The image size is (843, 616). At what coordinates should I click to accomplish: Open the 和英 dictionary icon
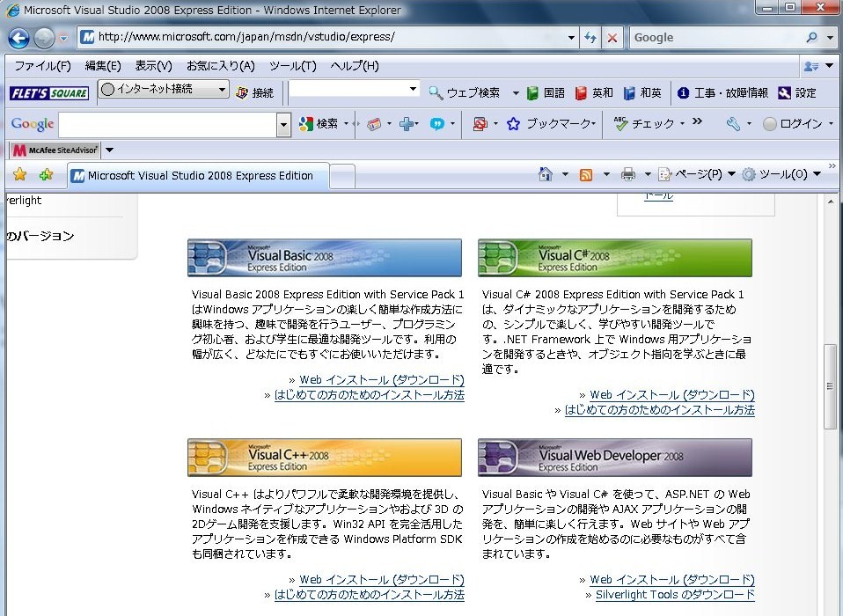pyautogui.click(x=629, y=93)
